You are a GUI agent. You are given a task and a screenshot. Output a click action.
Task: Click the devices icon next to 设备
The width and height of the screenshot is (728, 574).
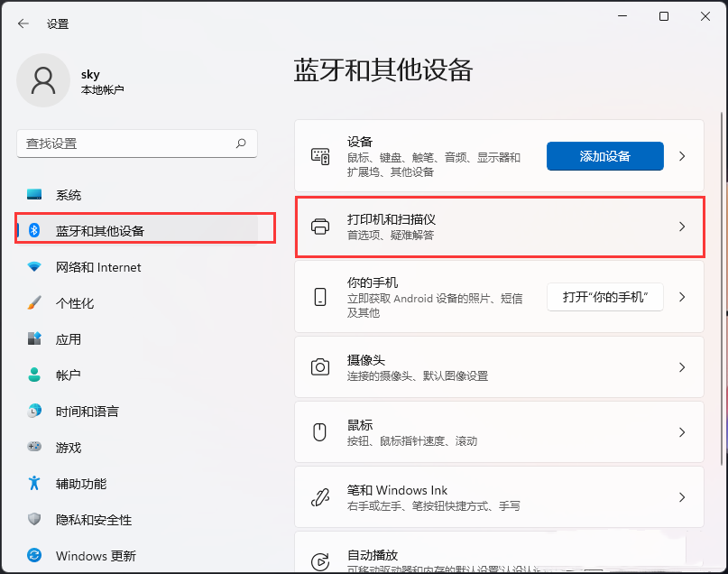point(320,155)
